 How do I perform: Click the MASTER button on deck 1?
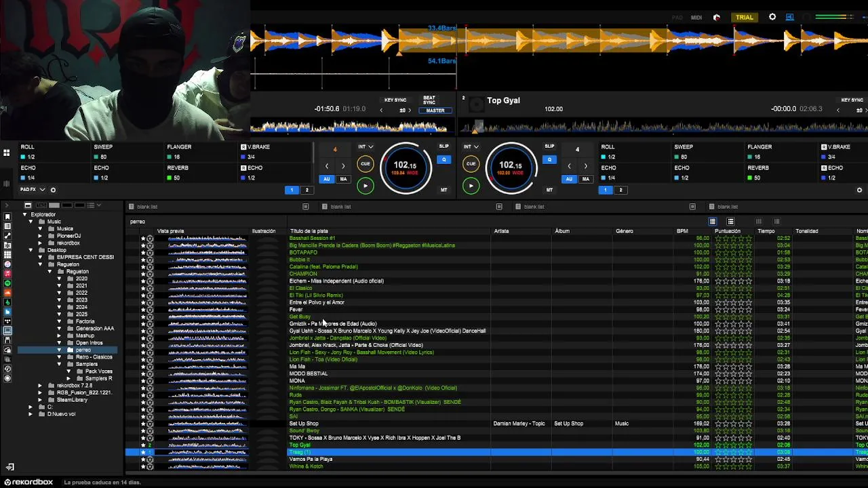click(x=435, y=110)
